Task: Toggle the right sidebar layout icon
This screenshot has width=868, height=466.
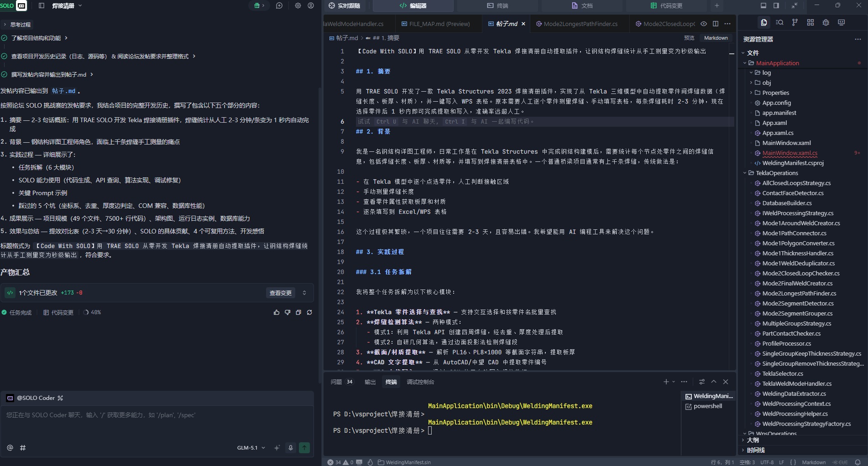Action: (x=776, y=5)
